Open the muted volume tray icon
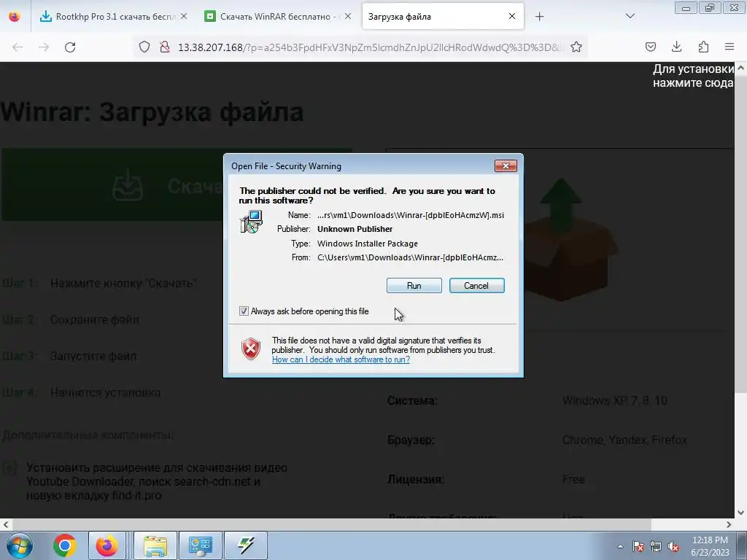 673,546
